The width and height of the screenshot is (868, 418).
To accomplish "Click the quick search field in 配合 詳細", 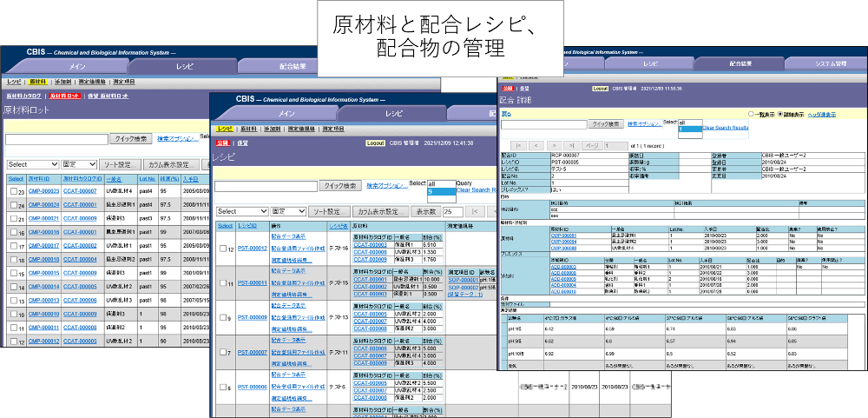I will pyautogui.click(x=543, y=124).
